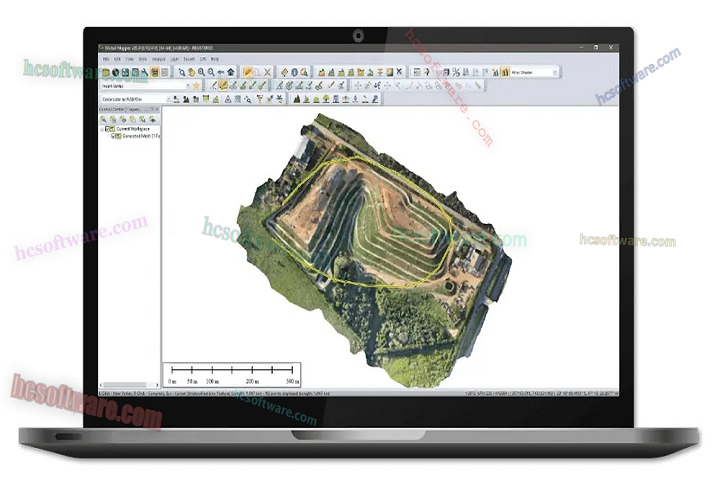Select the Measure ruler tool

coord(285,72)
